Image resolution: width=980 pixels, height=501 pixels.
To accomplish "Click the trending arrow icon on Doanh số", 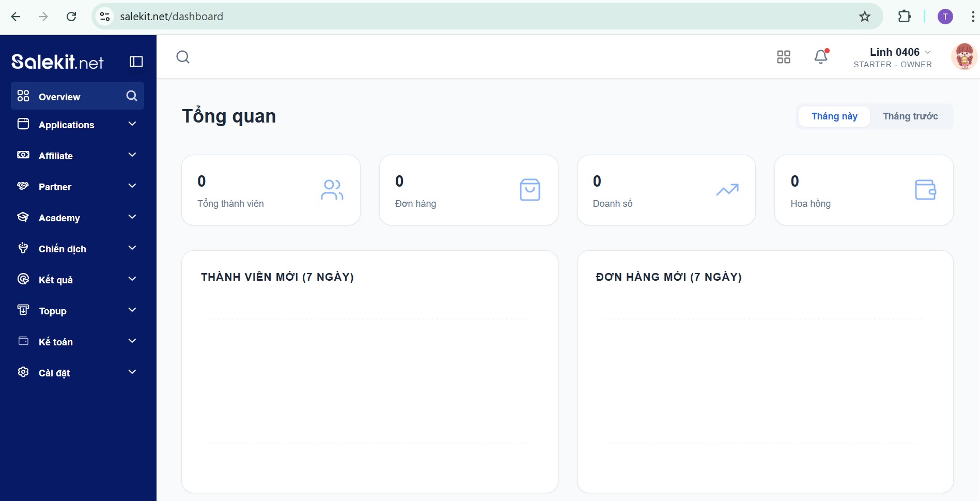I will [x=727, y=190].
